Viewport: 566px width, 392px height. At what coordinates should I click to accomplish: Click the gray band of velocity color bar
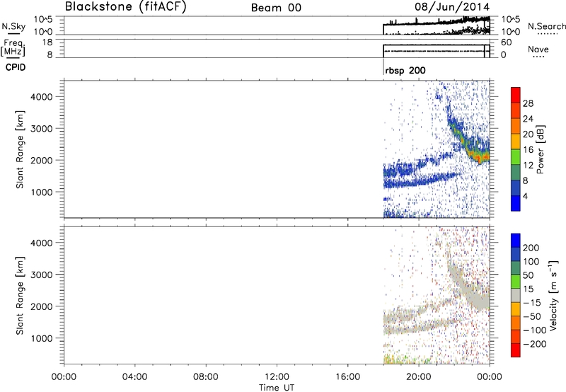tap(516, 295)
